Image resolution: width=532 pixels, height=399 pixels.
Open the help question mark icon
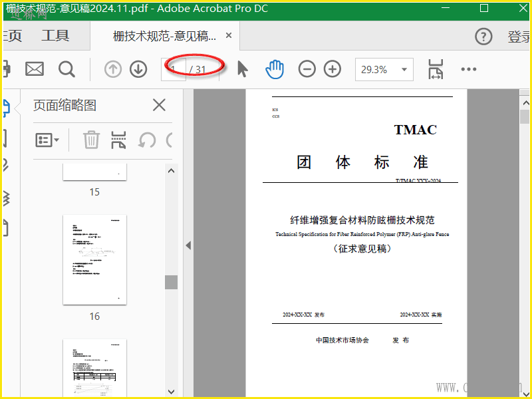pos(483,37)
